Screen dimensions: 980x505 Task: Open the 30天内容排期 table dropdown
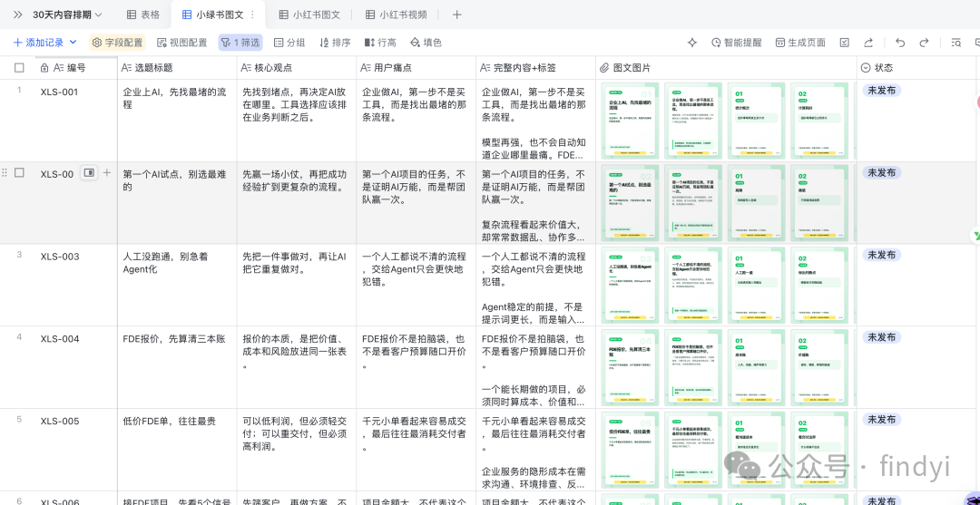click(x=67, y=15)
